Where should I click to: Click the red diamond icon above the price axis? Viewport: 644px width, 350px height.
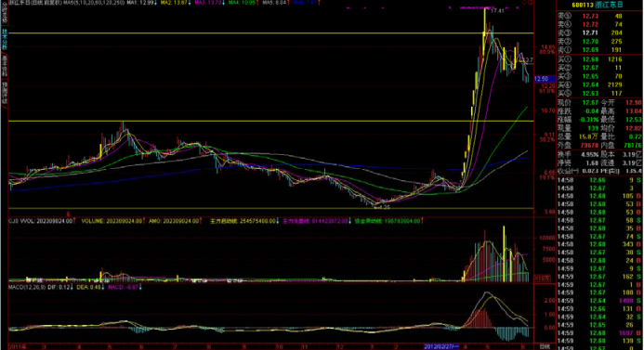(524, 3)
